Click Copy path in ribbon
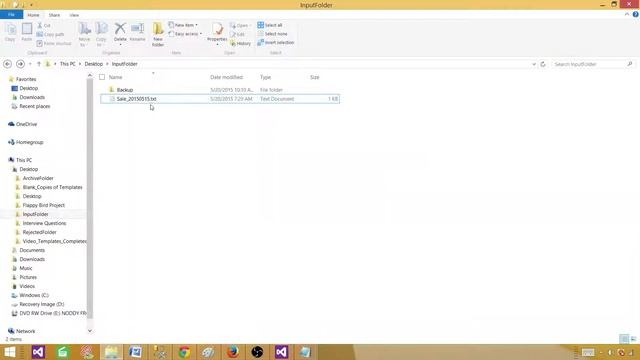This screenshot has width=640, height=360. tap(50, 34)
